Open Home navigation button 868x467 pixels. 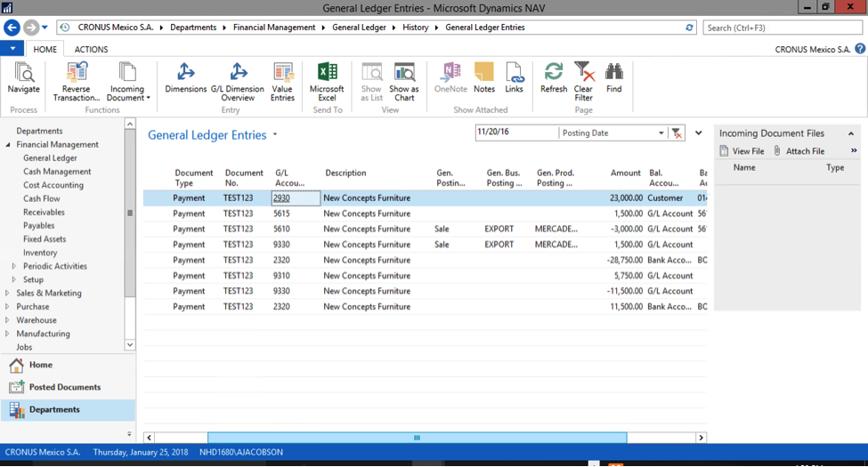tap(68, 366)
